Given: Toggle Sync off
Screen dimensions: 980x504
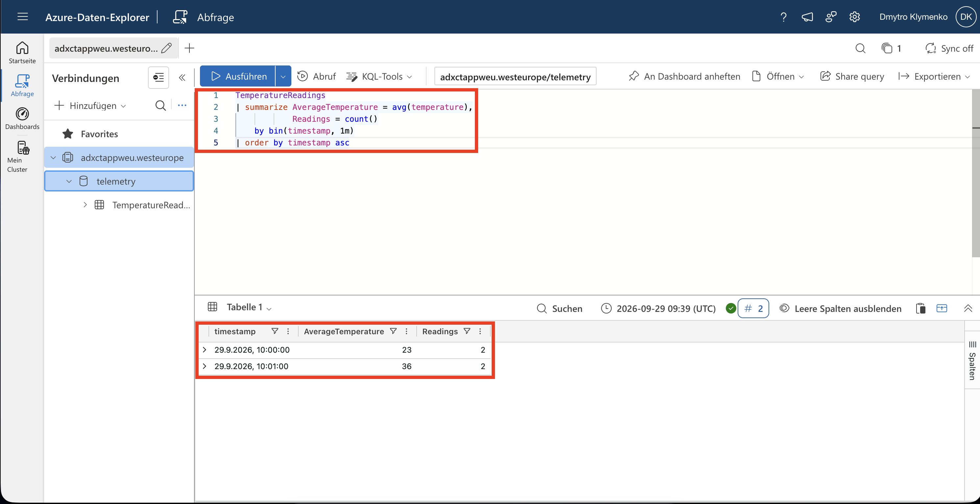Looking at the screenshot, I should pyautogui.click(x=949, y=48).
